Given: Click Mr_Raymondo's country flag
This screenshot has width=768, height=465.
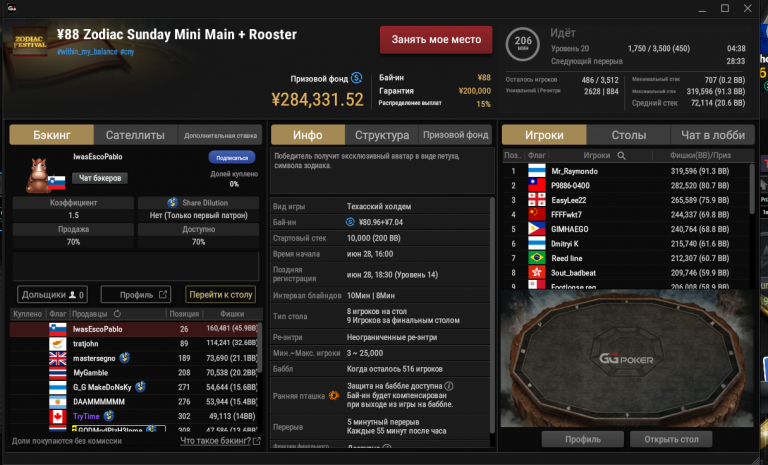Looking at the screenshot, I should (x=536, y=171).
